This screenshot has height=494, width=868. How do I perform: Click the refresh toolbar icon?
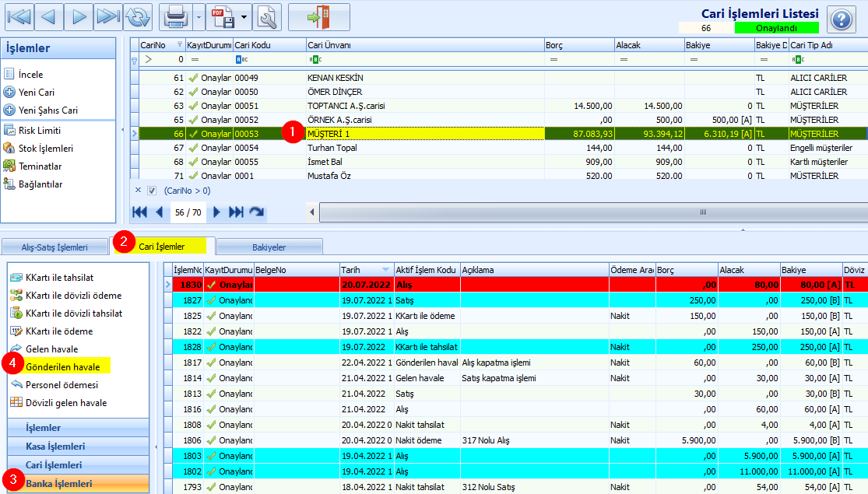[137, 17]
